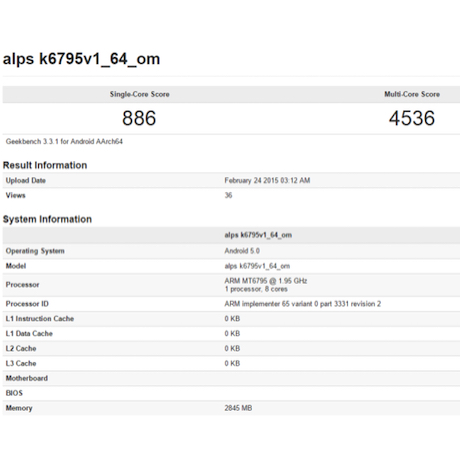Select the Multi-Core Score header

pos(412,94)
